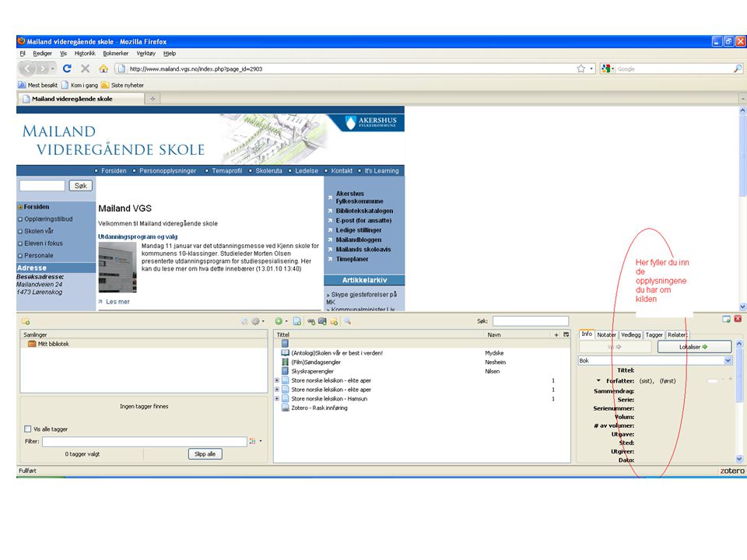
Task: Click the Zotero Søk search field
Action: 530,321
